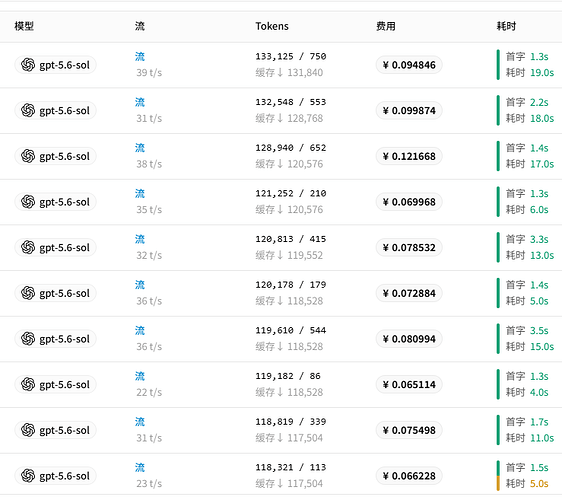
Task: Click the OpenAI icon in the ¥0.075498 row
Action: pyautogui.click(x=28, y=430)
